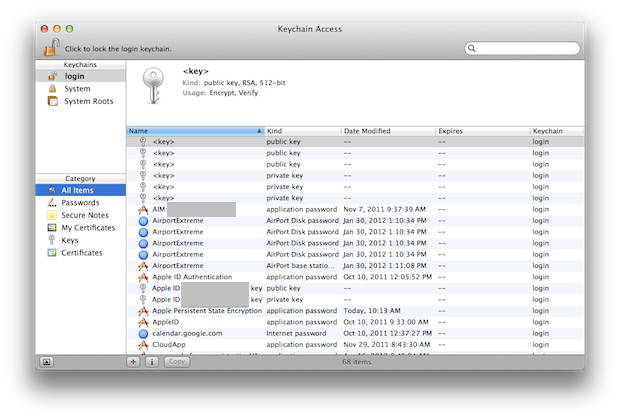The height and width of the screenshot is (419, 620).
Task: Click the Apple ID Authentication icon
Action: pos(143,277)
